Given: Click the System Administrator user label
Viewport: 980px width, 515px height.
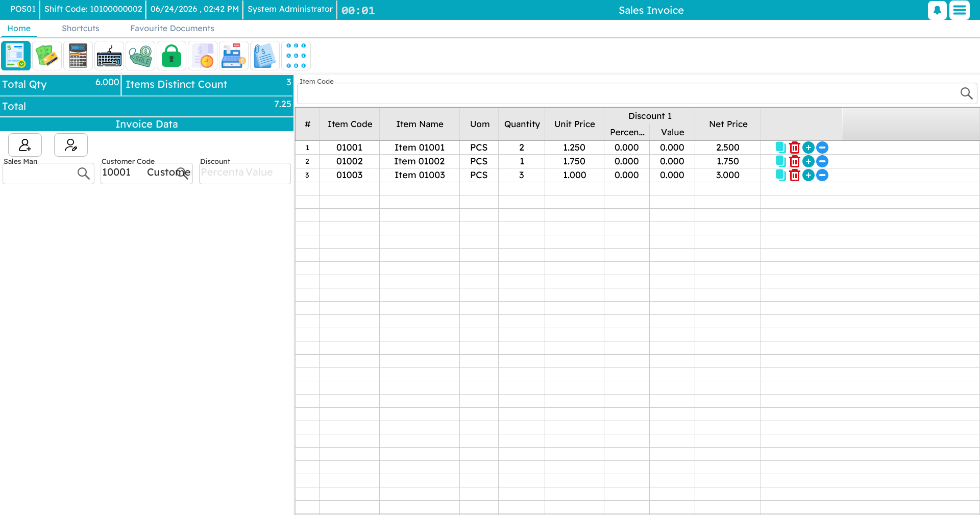Looking at the screenshot, I should coord(290,9).
